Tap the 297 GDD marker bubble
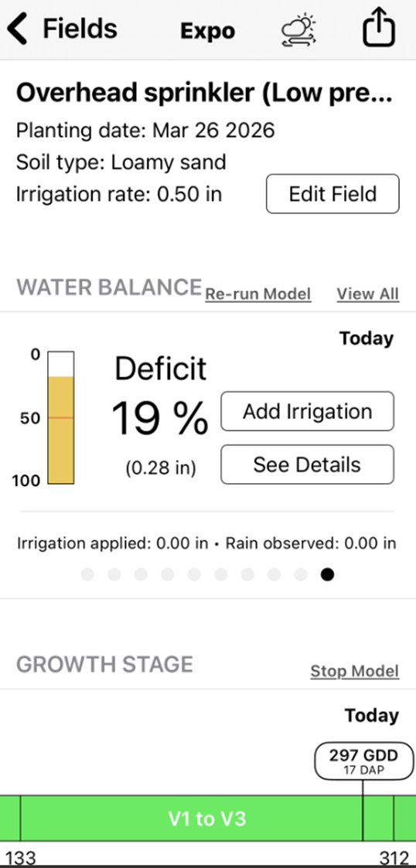 coord(363,761)
